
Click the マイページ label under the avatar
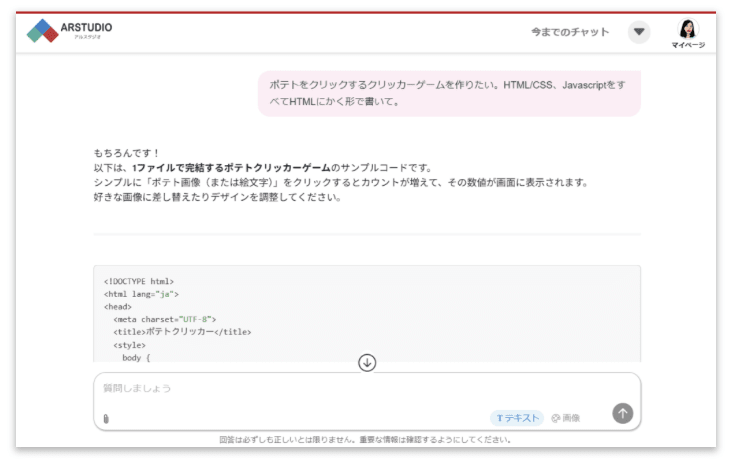tap(688, 45)
